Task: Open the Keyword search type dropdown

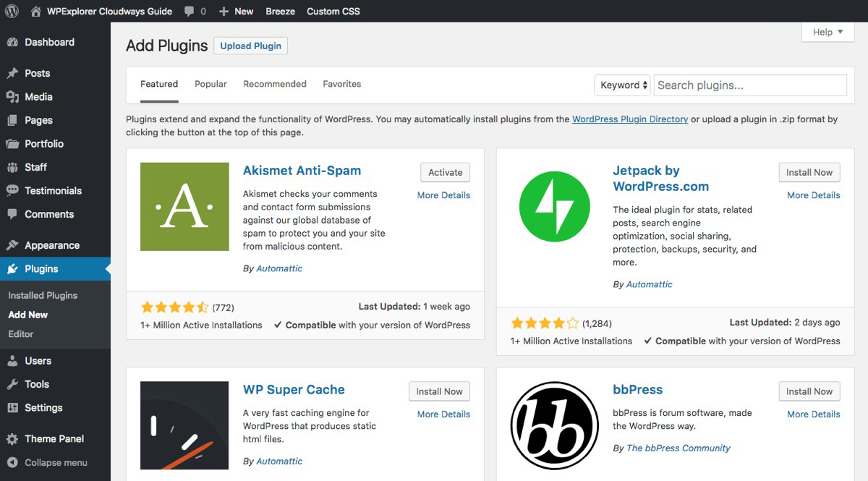Action: tap(622, 85)
